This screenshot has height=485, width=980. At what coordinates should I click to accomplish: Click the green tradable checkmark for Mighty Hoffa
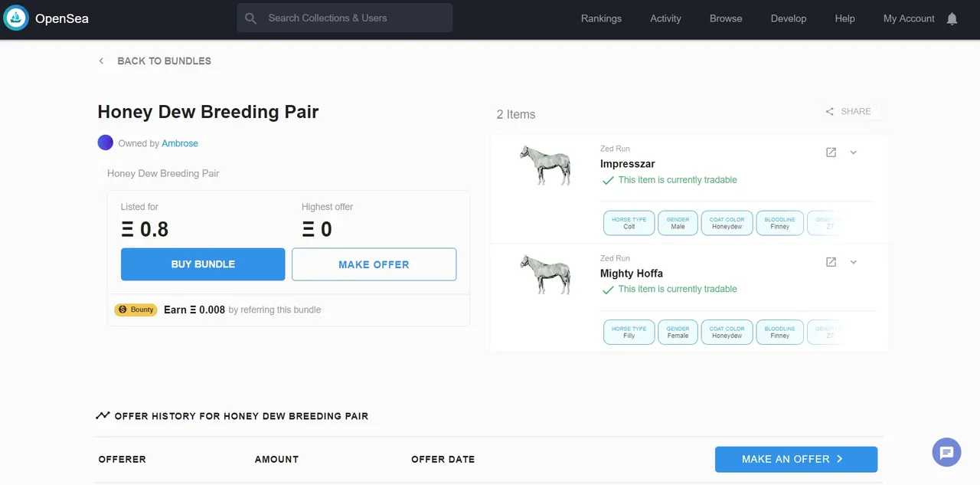pos(608,290)
